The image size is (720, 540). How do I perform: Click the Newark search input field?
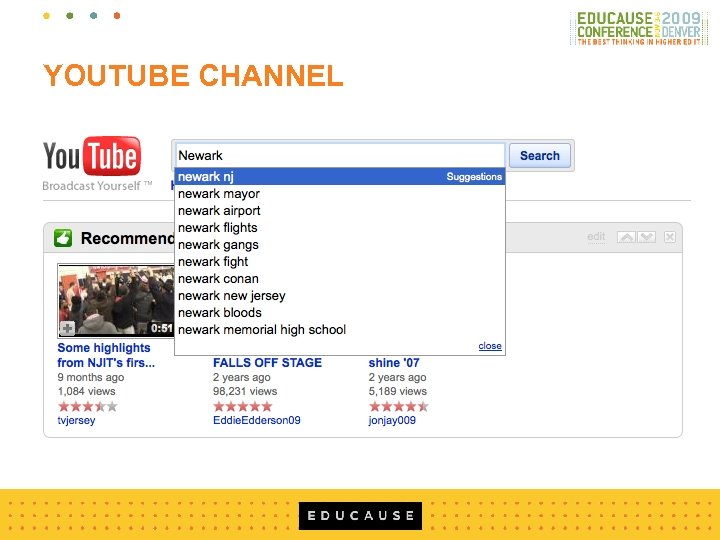[x=340, y=155]
